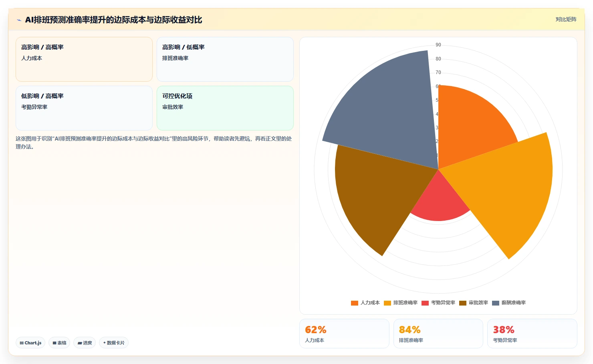Image resolution: width=593 pixels, height=364 pixels.
Task: Click the 数据卡片 tag chip
Action: click(114, 343)
